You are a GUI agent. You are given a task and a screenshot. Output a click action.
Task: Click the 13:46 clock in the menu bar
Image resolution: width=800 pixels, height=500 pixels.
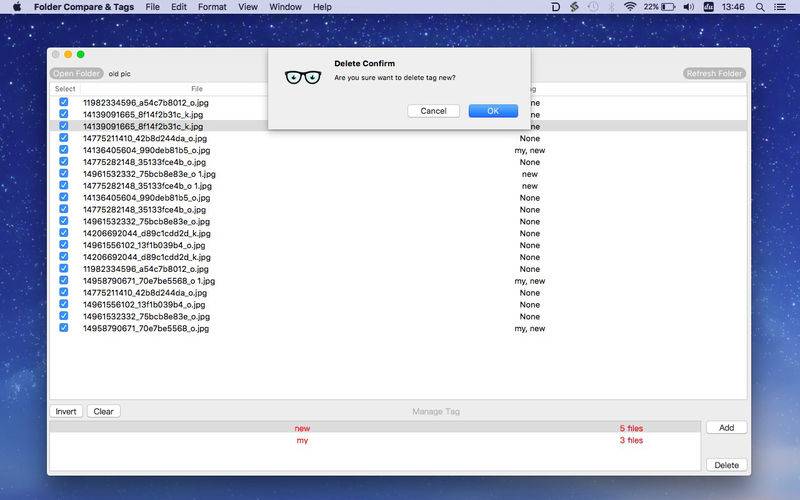(733, 7)
